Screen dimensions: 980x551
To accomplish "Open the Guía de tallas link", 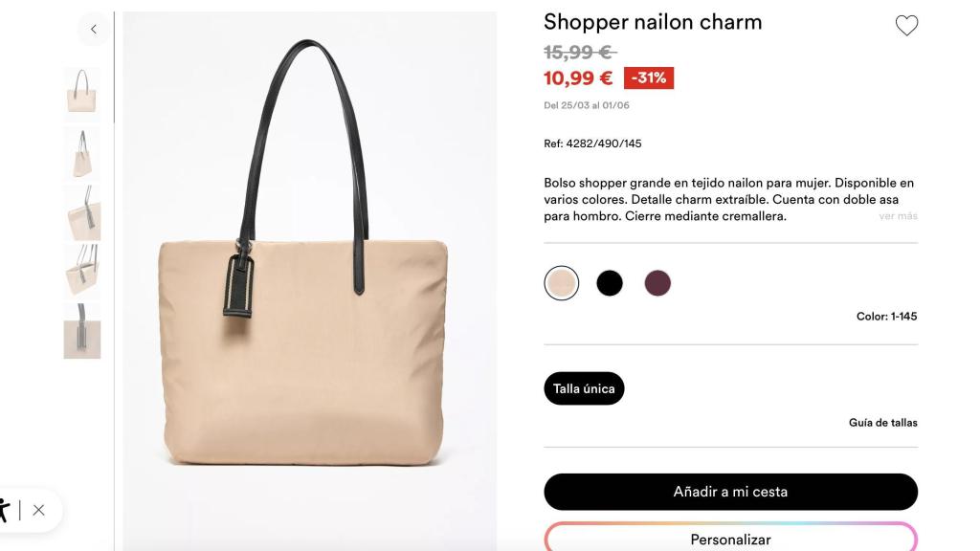I will pyautogui.click(x=881, y=422).
